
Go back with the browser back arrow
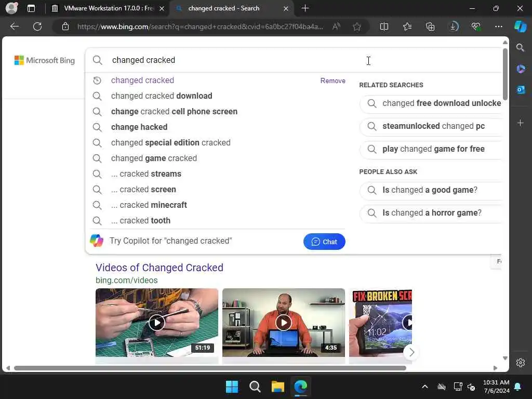[15, 26]
